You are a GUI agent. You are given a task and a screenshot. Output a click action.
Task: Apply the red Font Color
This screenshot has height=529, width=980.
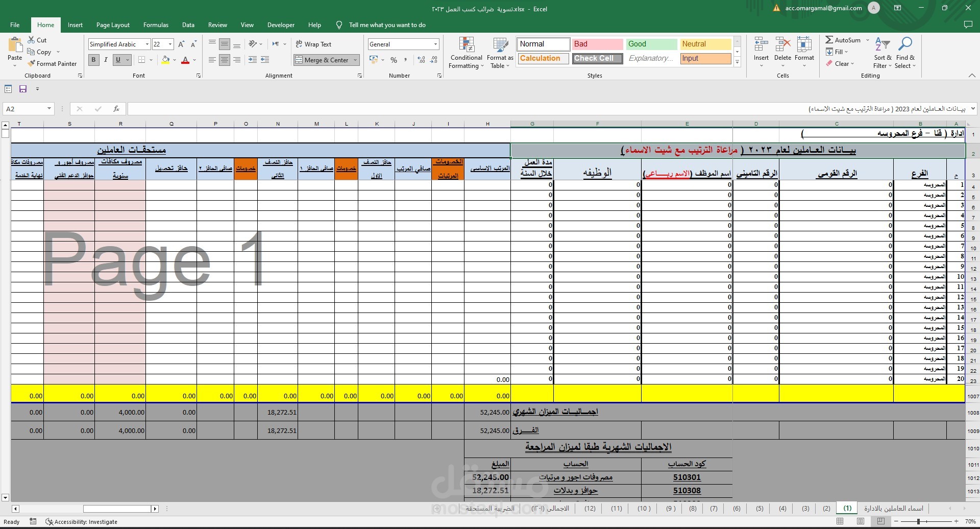click(x=185, y=60)
